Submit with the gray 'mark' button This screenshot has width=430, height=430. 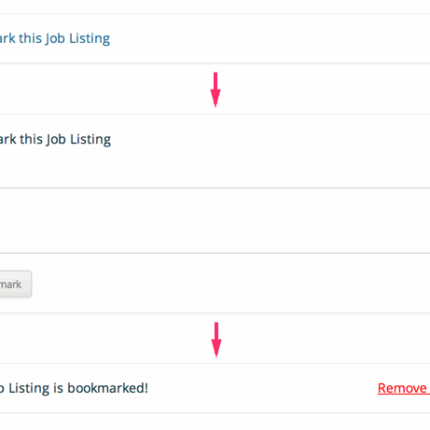[16, 284]
